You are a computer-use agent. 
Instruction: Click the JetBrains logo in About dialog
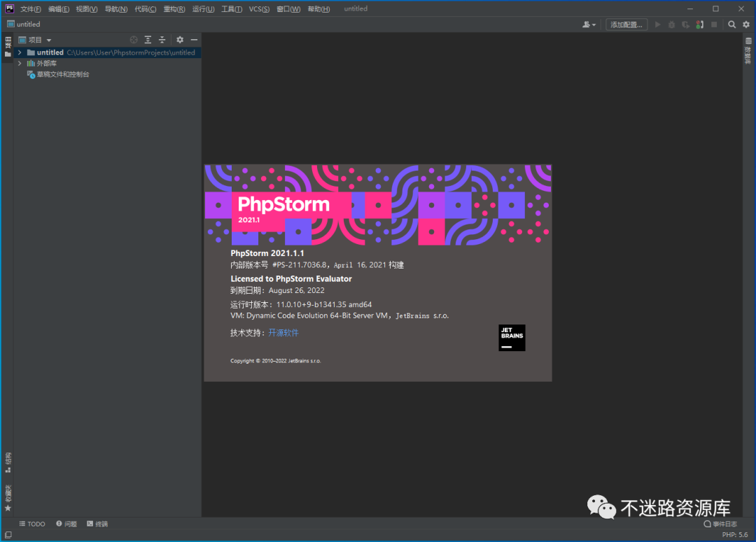tap(512, 338)
